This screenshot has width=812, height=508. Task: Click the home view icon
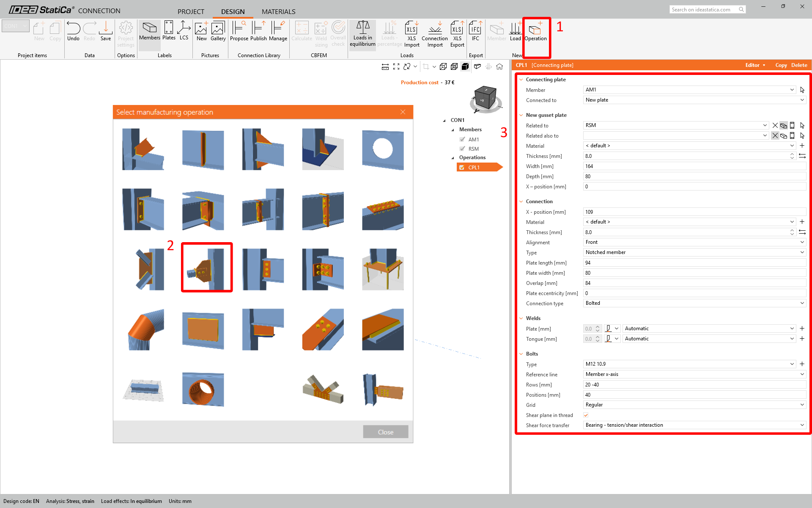[x=499, y=66]
